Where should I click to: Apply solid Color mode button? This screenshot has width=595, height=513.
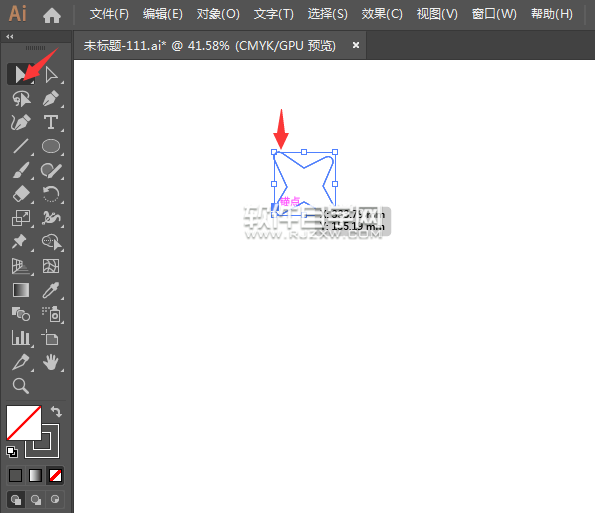[x=16, y=475]
